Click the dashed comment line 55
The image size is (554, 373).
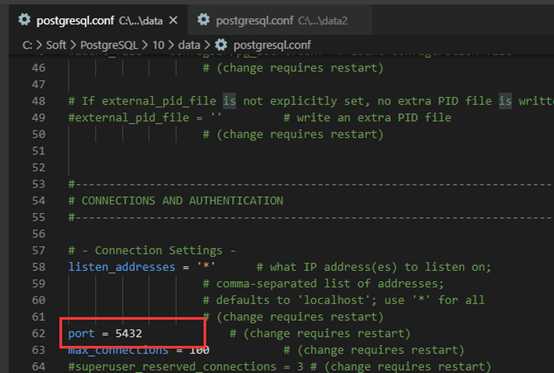311,217
